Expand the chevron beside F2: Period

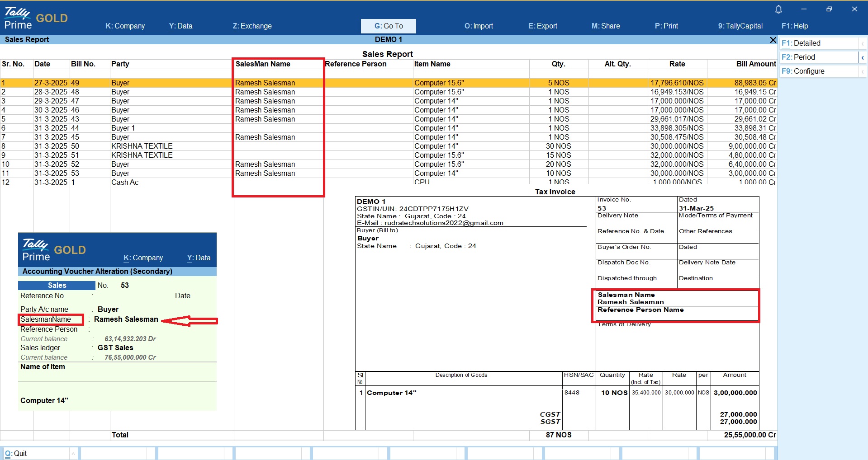pyautogui.click(x=863, y=57)
